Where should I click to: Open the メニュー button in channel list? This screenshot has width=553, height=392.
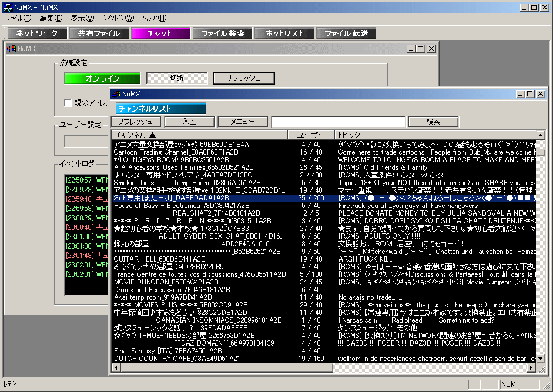[x=242, y=122]
